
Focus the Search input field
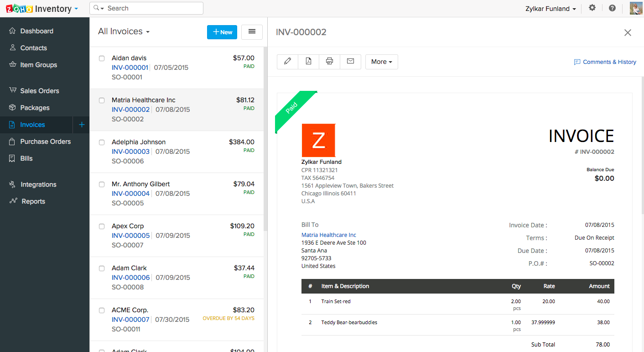[x=146, y=8]
